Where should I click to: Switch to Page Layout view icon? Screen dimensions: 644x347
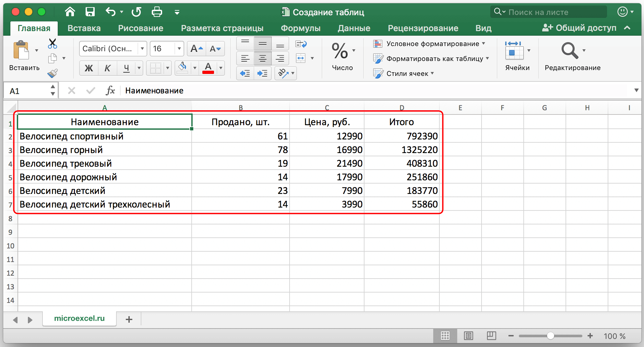(x=468, y=336)
